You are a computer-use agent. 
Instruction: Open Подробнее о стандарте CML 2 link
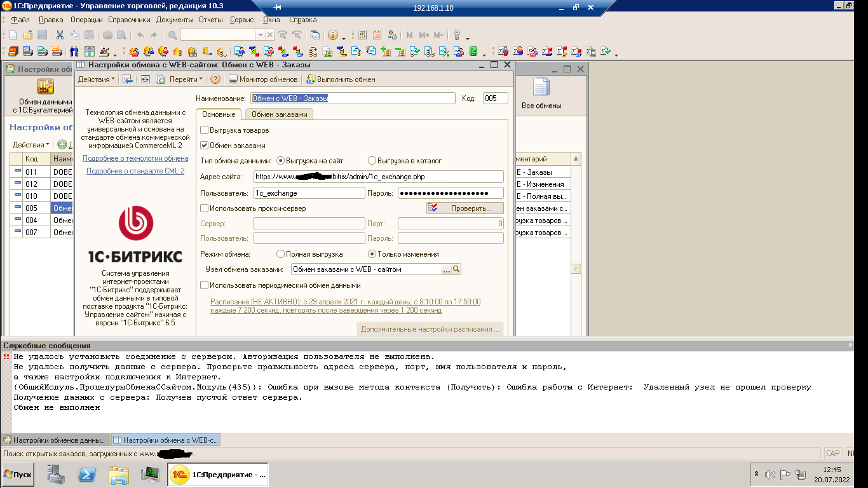pyautogui.click(x=135, y=171)
